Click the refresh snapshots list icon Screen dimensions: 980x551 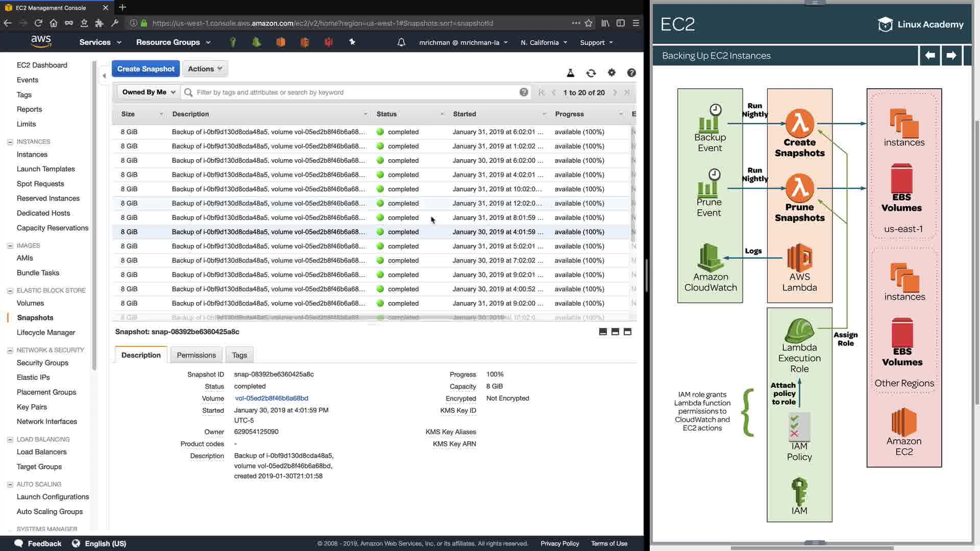point(591,73)
